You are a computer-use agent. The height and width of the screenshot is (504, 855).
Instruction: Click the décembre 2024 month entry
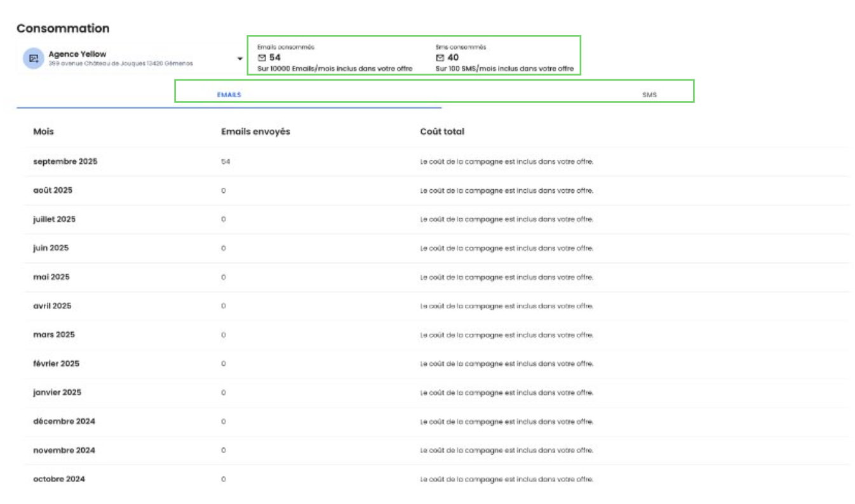pyautogui.click(x=64, y=421)
